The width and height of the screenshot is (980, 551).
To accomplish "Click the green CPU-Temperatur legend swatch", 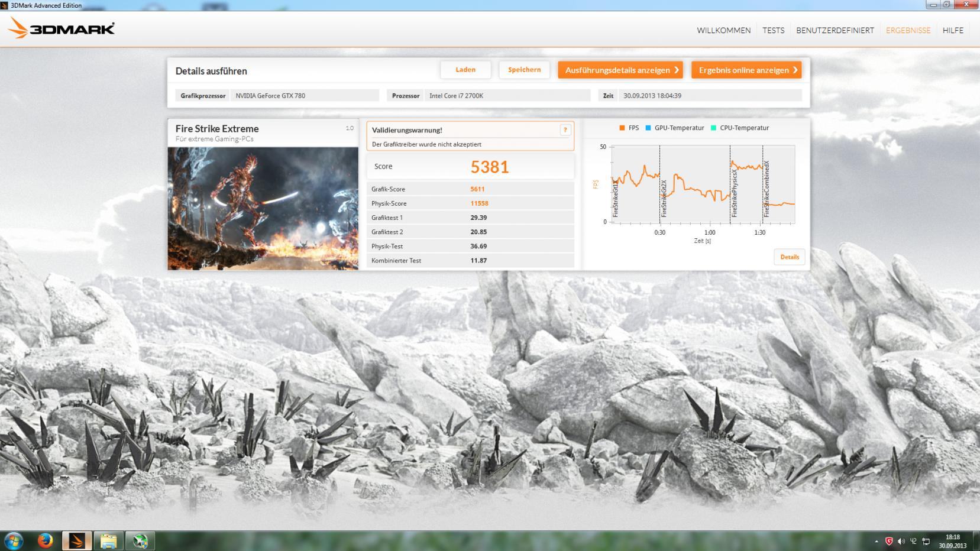I will [713, 128].
